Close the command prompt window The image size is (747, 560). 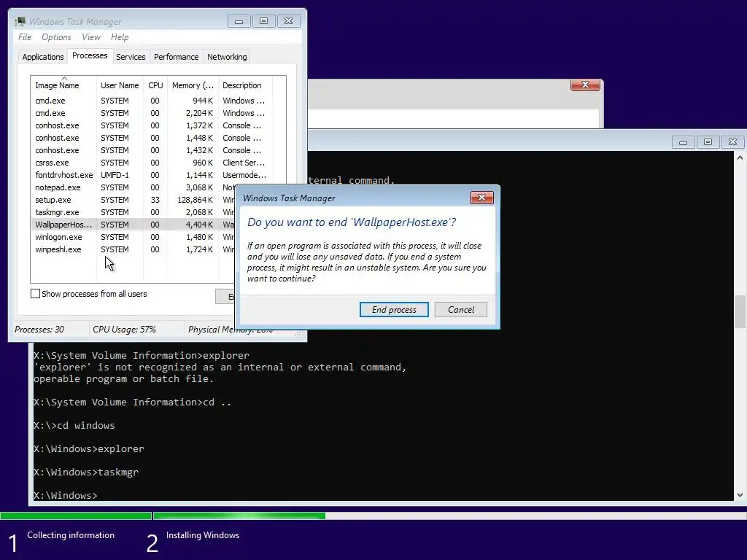coord(732,142)
